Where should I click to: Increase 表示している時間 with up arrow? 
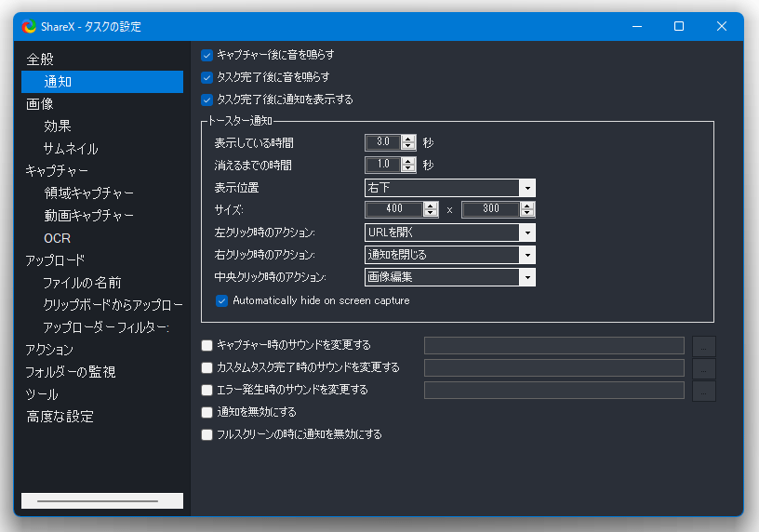coord(408,139)
